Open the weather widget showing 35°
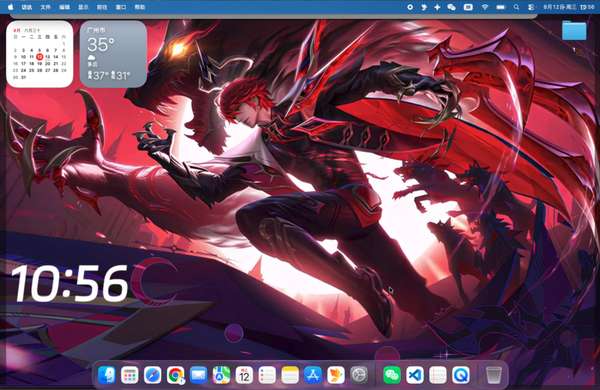 [x=113, y=54]
